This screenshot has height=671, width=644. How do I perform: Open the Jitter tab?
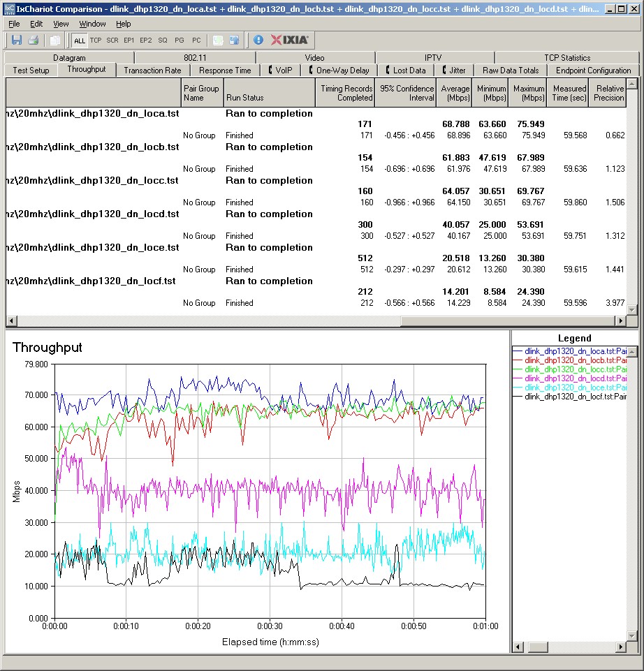coord(454,71)
